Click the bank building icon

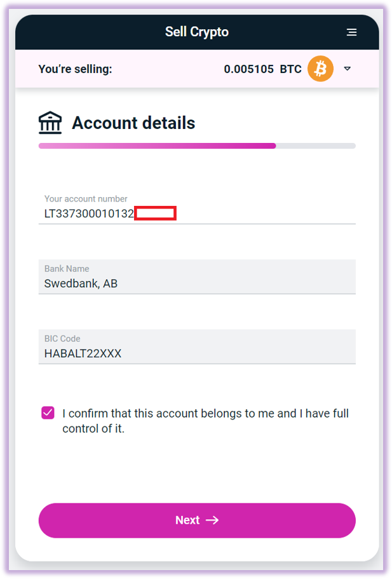tap(50, 123)
